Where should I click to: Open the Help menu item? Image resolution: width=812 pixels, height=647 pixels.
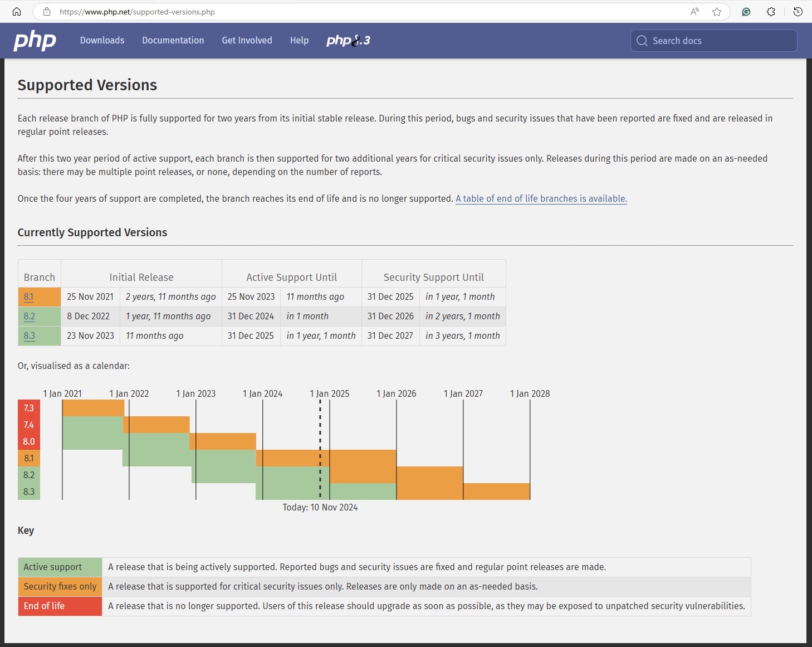pos(299,40)
